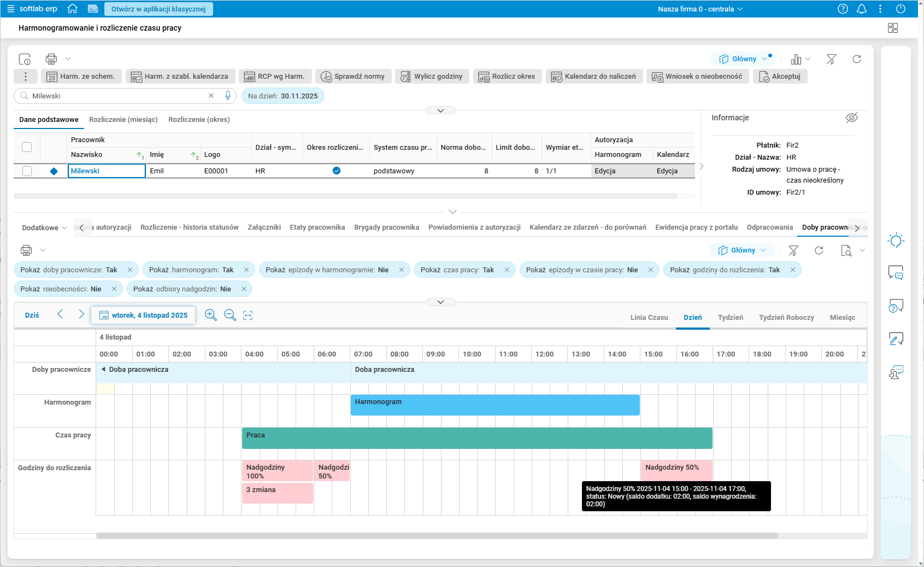924x567 pixels.
Task: Expand the top printer options arrow
Action: point(68,59)
